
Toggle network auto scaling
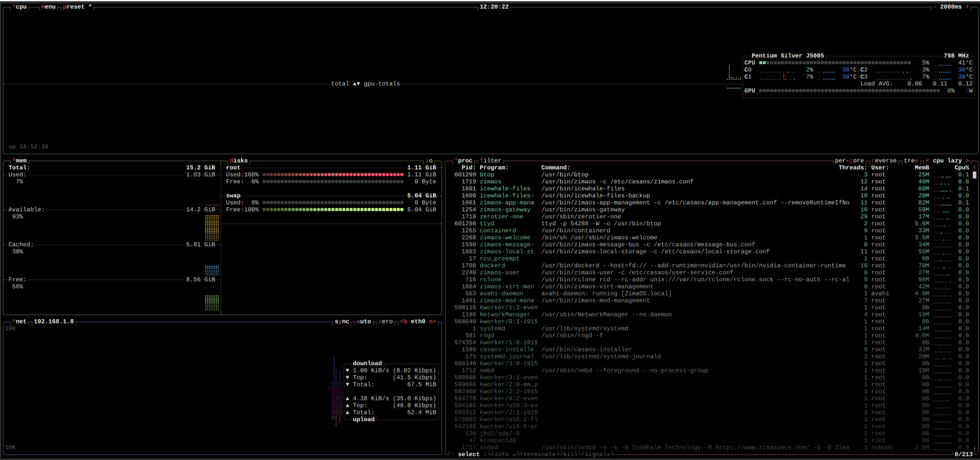[x=364, y=322]
